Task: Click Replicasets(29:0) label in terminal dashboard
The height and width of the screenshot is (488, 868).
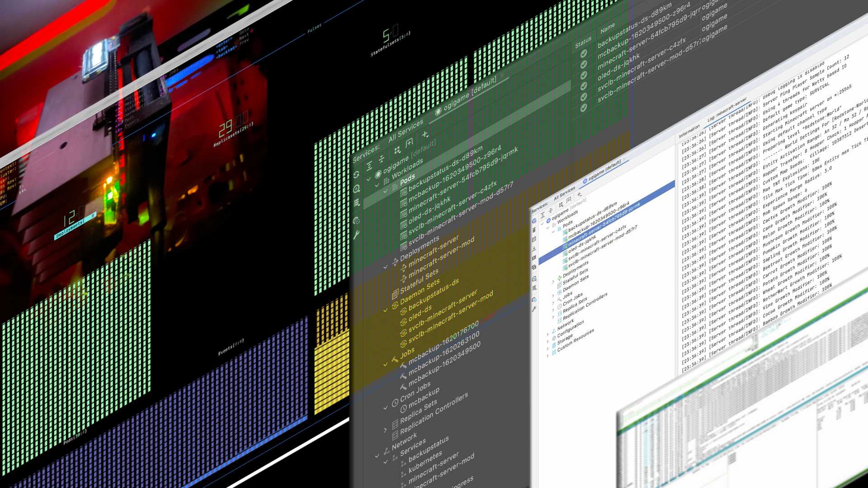Action: click(x=233, y=135)
